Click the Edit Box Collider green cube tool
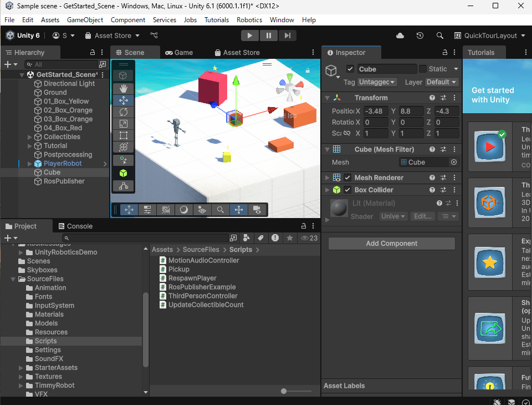 (x=124, y=173)
